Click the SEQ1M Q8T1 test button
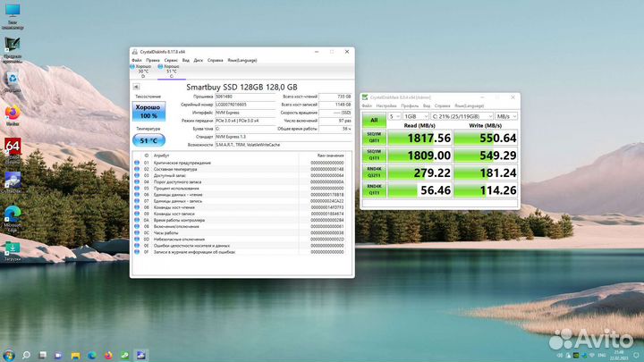644x362 pixels. pyautogui.click(x=374, y=138)
